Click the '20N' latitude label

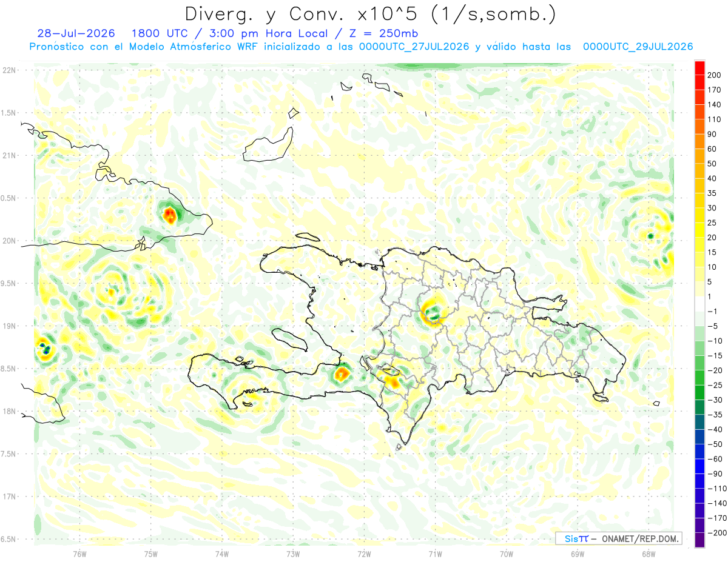10,241
